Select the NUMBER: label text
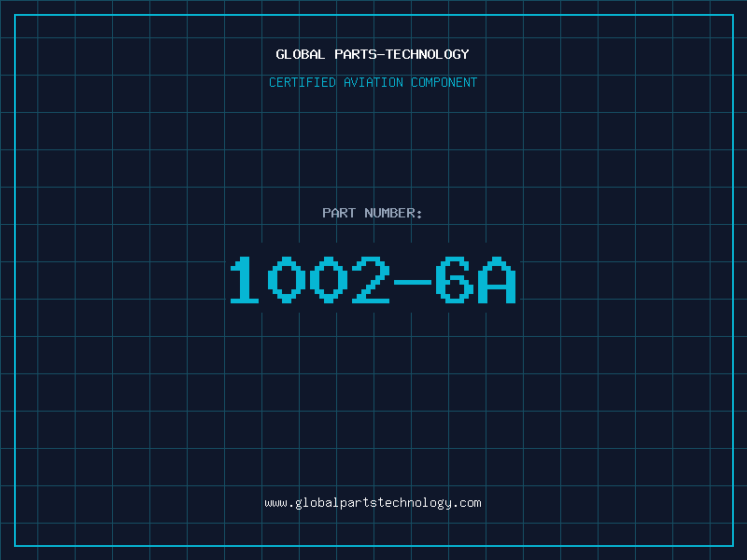Viewport: 747px width, 560px height. click(393, 213)
